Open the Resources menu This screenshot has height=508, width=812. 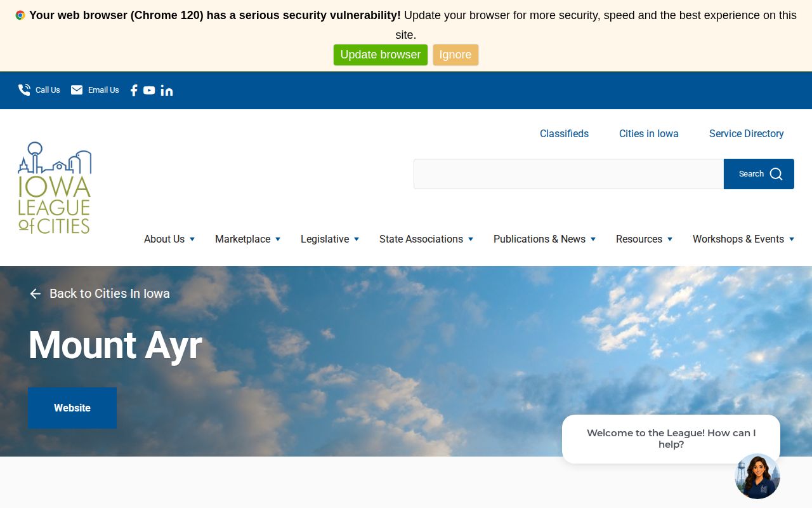tap(639, 239)
